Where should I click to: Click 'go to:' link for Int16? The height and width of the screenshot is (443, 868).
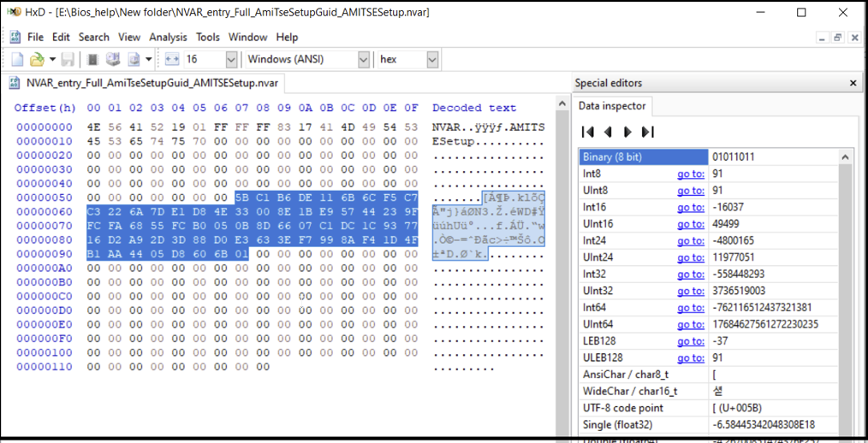tap(691, 207)
